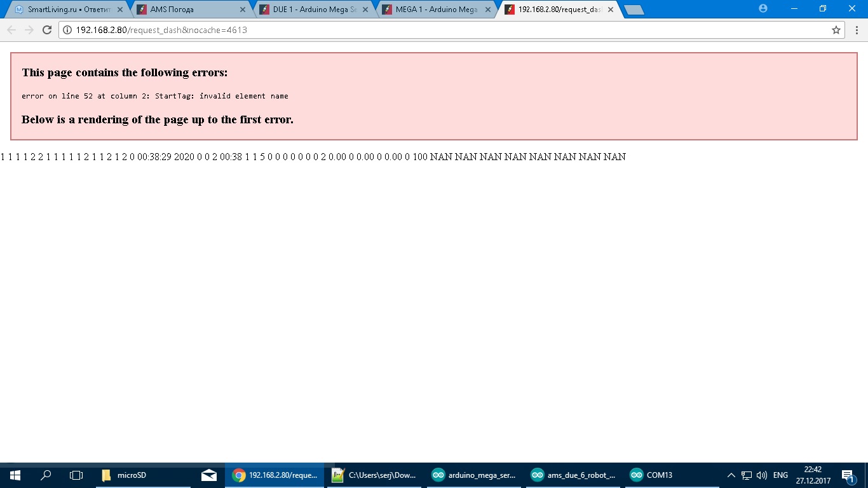This screenshot has width=868, height=488.
Task: Click the forward navigation arrow
Action: pos(28,29)
